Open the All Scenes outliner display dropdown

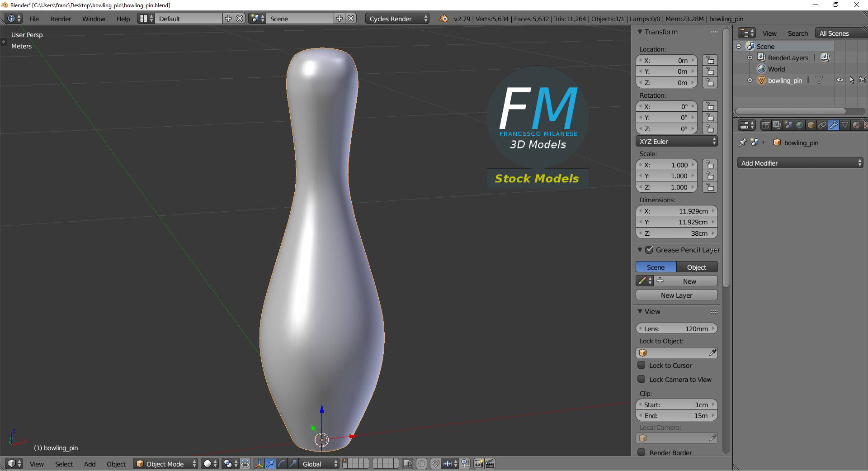pyautogui.click(x=841, y=33)
